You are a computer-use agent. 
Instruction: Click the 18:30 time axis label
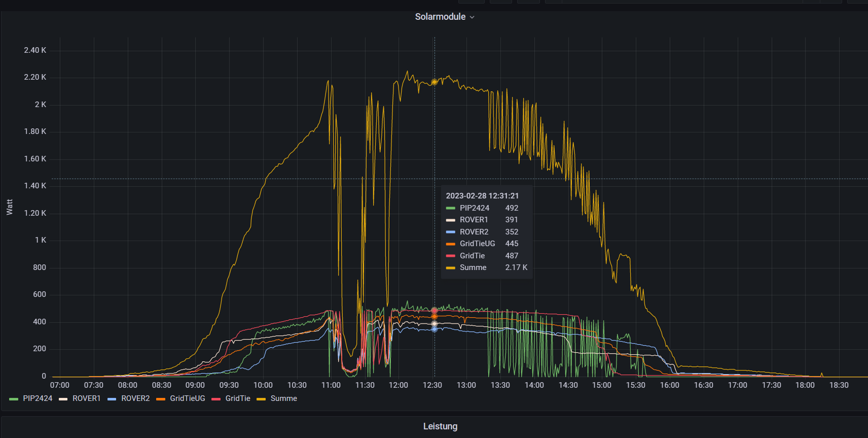click(839, 385)
